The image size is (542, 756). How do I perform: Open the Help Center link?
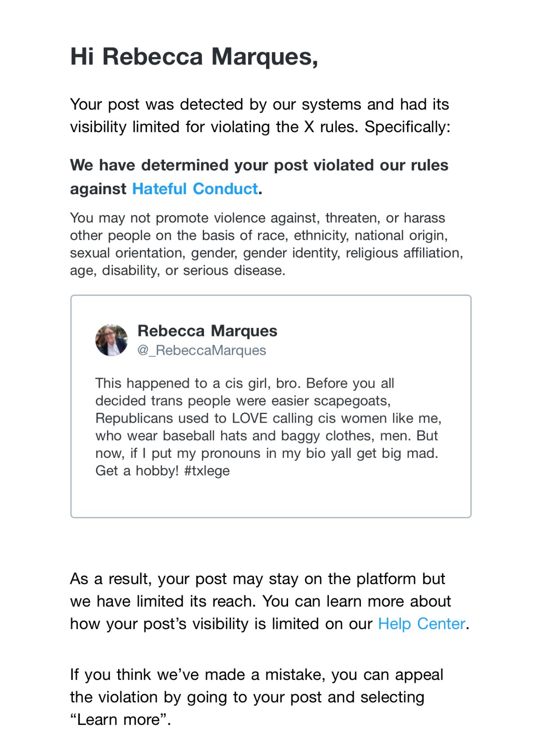pos(421,624)
